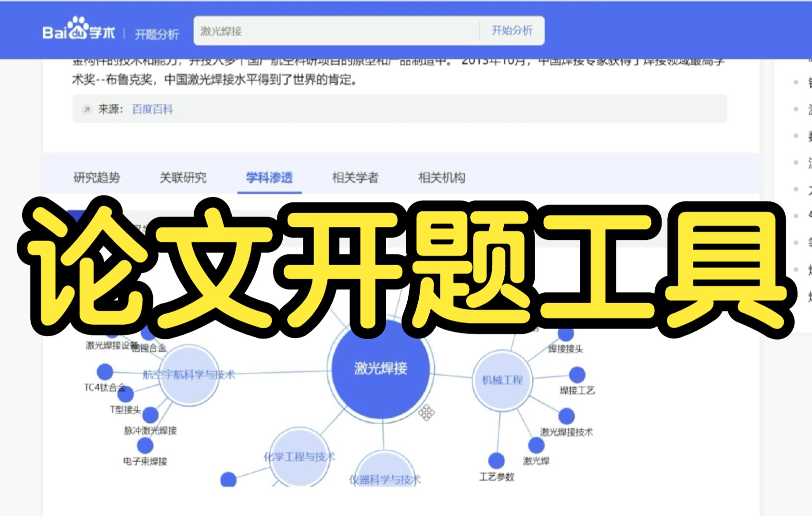This screenshot has width=812, height=516.
Task: Click the 焊接工艺 label text
Action: pos(577,391)
